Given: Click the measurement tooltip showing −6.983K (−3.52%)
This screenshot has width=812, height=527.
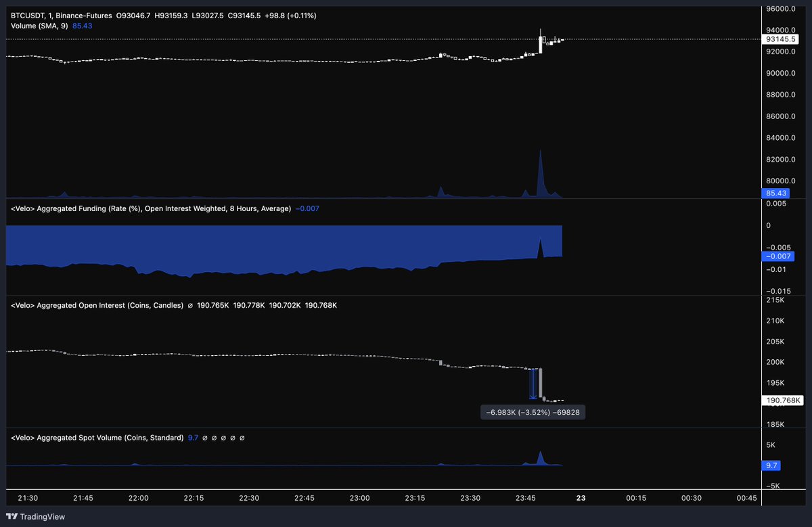Looking at the screenshot, I should (532, 412).
